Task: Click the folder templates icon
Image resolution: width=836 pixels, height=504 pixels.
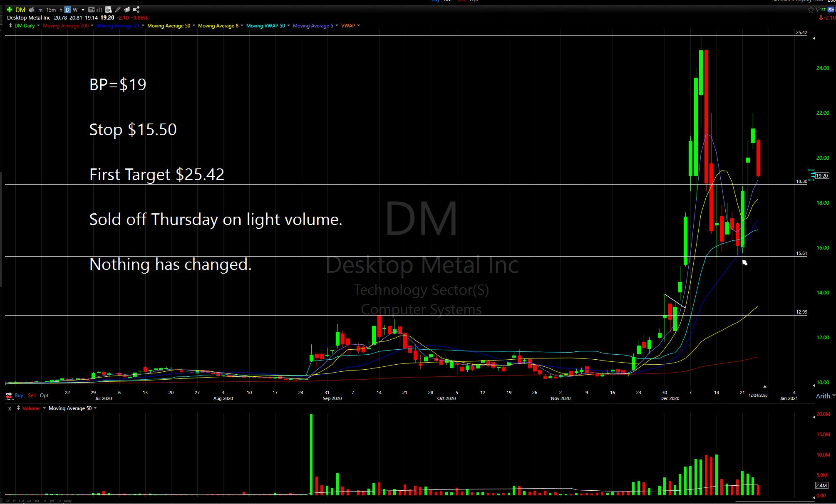Action: pyautogui.click(x=127, y=10)
